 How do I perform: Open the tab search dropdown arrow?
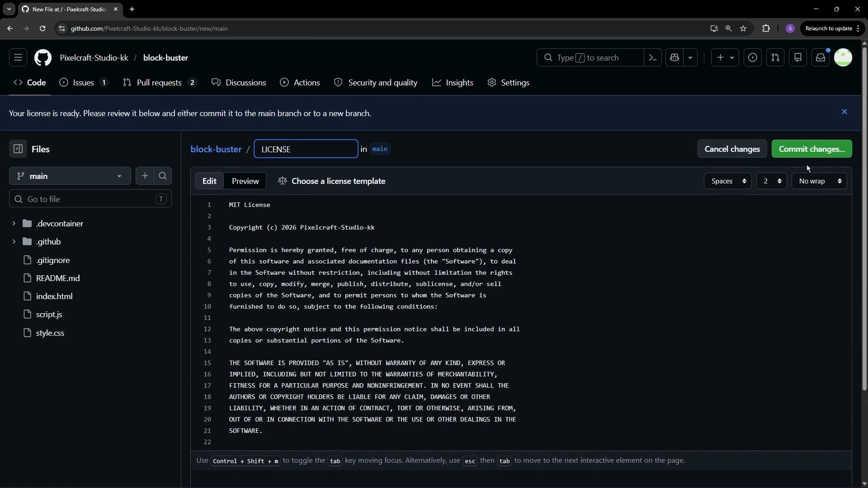(9, 9)
